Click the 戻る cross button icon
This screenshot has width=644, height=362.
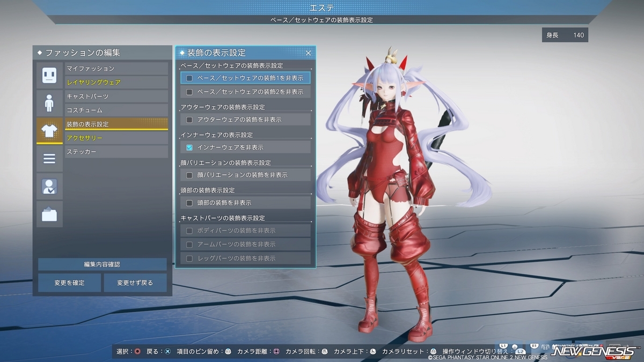pos(167,352)
